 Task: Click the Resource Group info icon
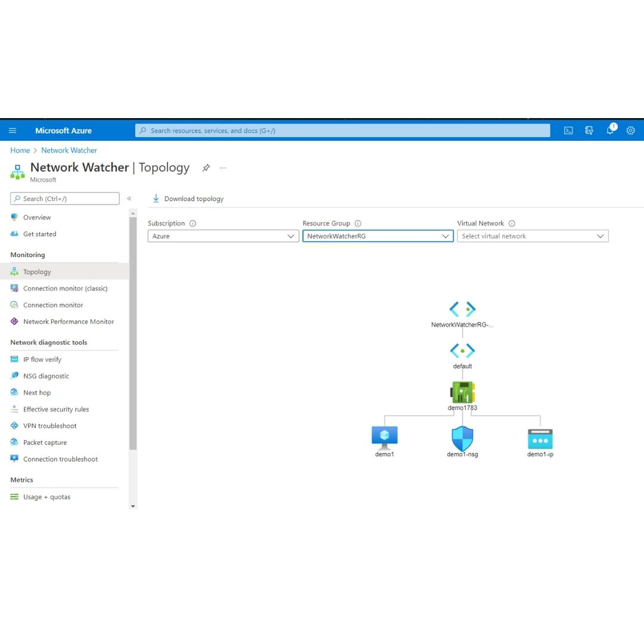coord(358,224)
